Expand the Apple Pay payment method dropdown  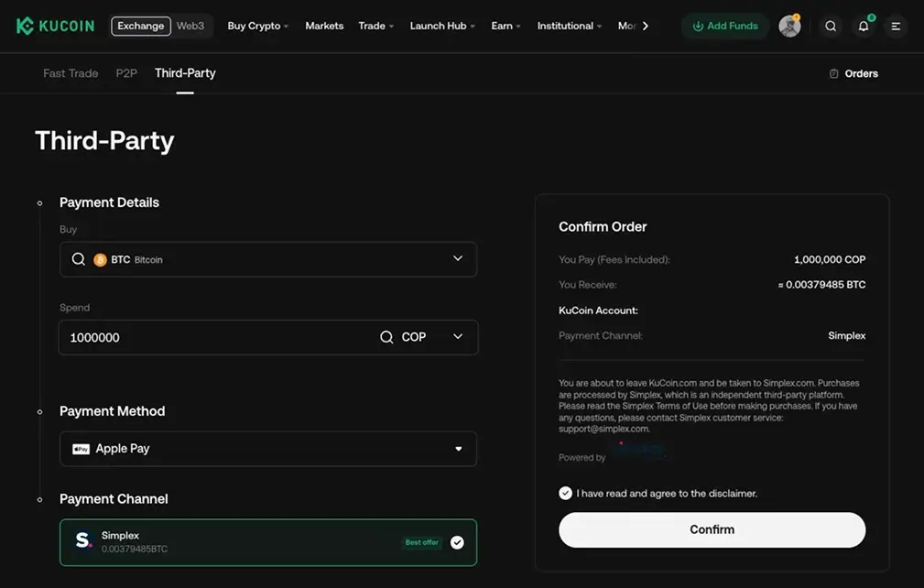[458, 449]
